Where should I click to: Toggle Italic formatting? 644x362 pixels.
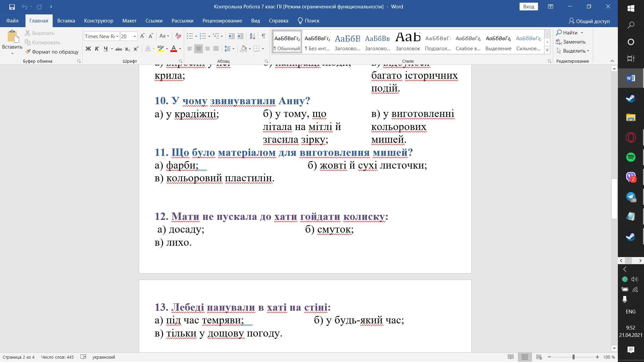(x=97, y=49)
